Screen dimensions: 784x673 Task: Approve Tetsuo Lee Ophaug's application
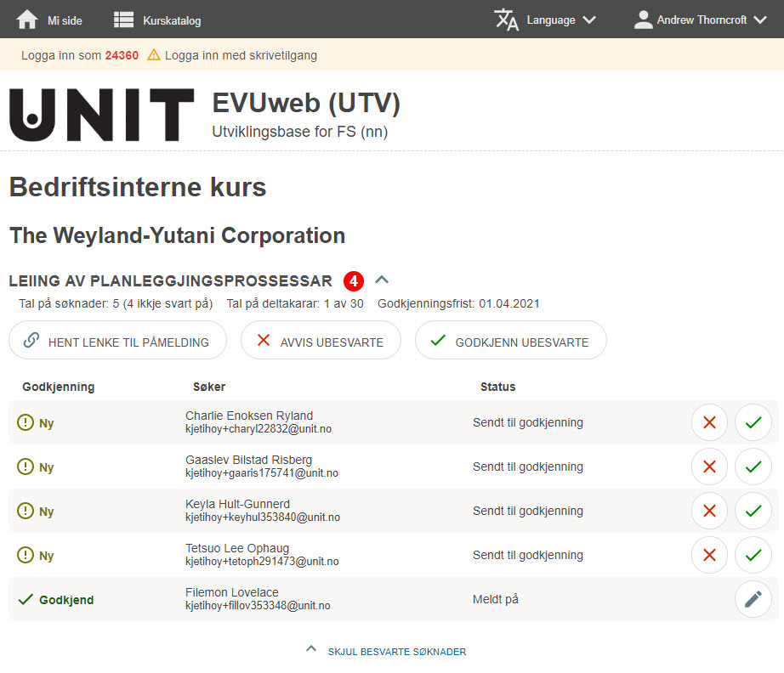753,555
